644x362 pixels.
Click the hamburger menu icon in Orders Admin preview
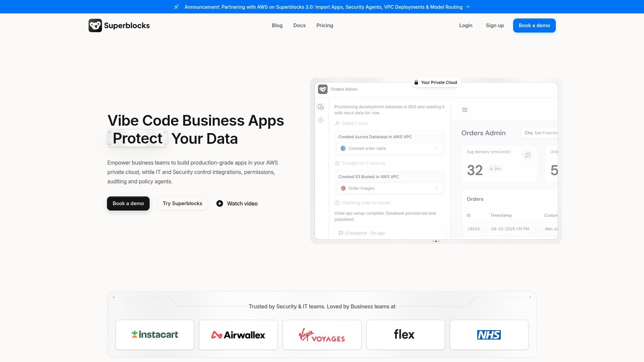[x=465, y=110]
